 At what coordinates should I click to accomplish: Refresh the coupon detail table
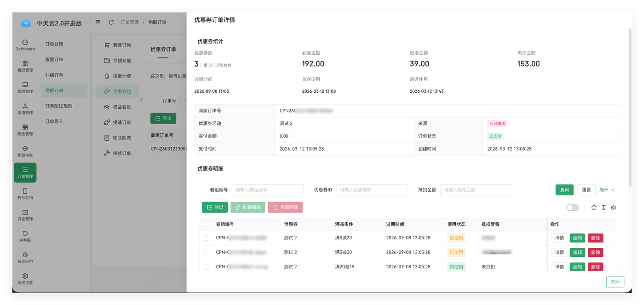(594, 208)
